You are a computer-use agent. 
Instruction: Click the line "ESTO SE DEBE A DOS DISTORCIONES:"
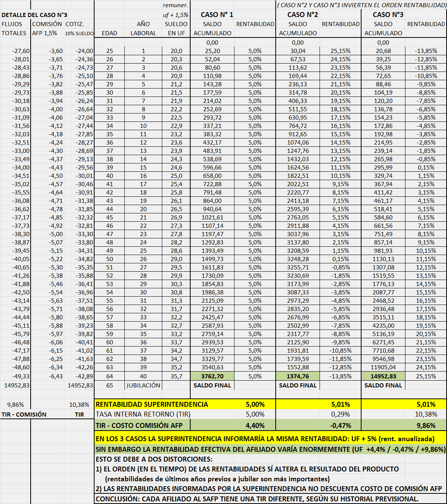(154, 459)
